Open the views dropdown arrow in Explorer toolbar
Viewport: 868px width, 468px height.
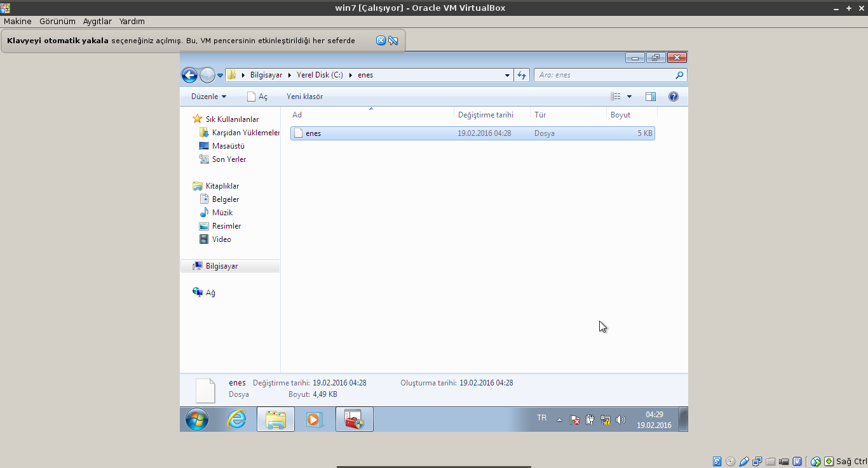tap(628, 96)
